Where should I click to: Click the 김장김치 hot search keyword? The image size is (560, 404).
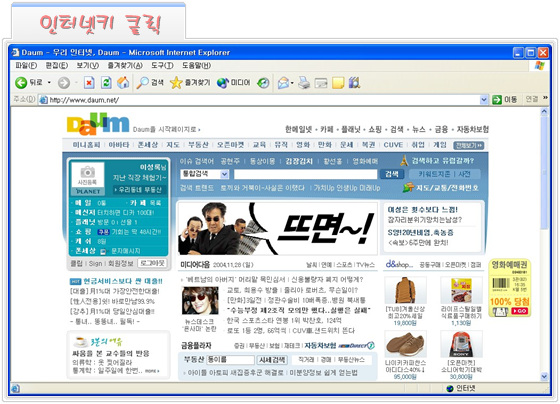coord(299,161)
